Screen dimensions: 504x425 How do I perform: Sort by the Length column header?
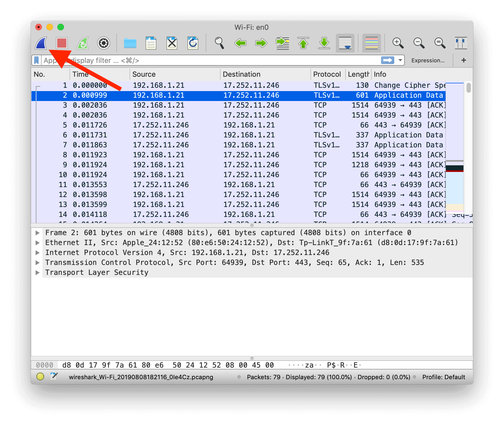358,74
